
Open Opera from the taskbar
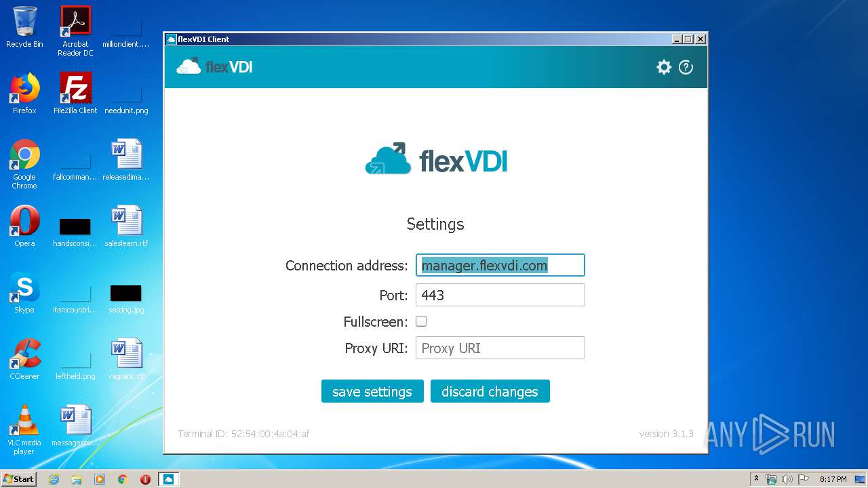click(x=145, y=479)
